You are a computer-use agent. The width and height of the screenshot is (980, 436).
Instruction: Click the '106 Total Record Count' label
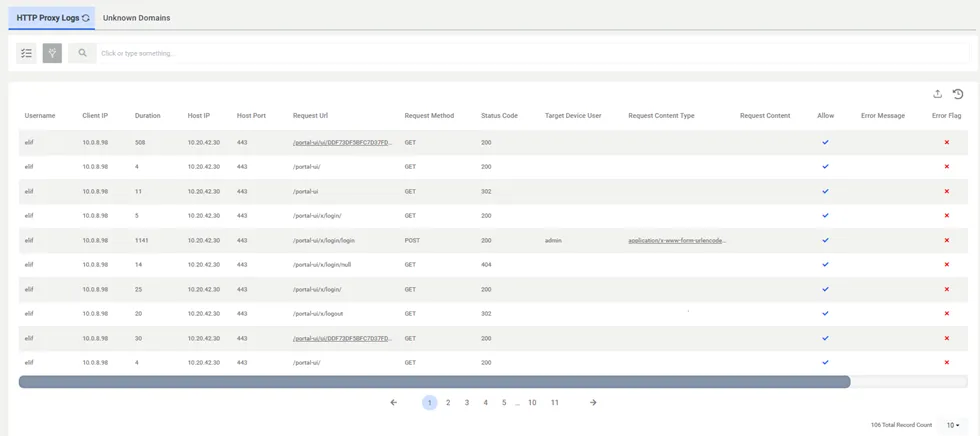(x=901, y=425)
